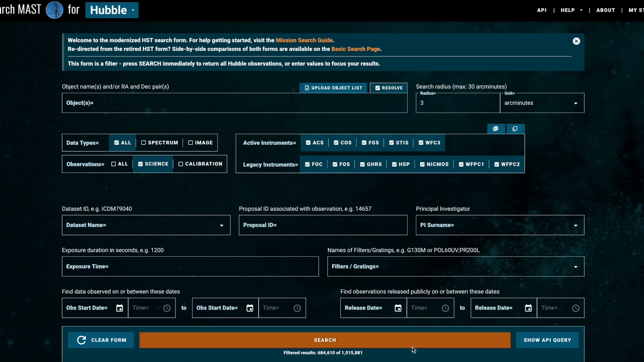Open the Hubble mission dropdown
Image resolution: width=644 pixels, height=362 pixels.
click(112, 10)
